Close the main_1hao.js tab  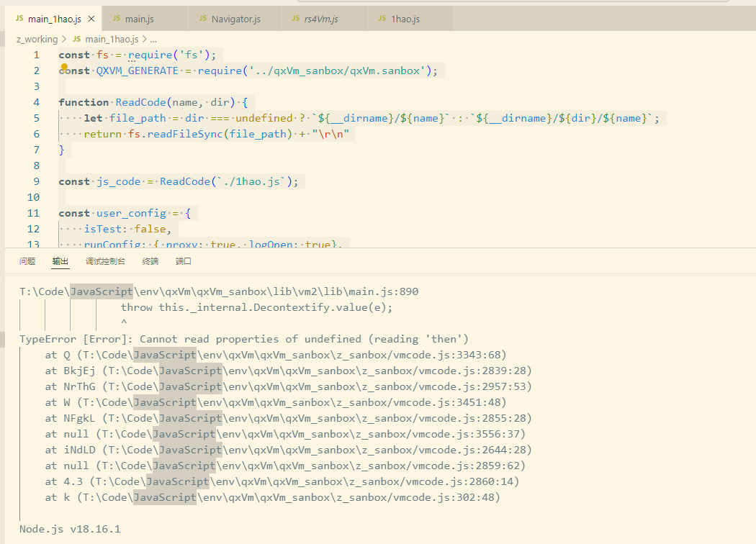(91, 19)
